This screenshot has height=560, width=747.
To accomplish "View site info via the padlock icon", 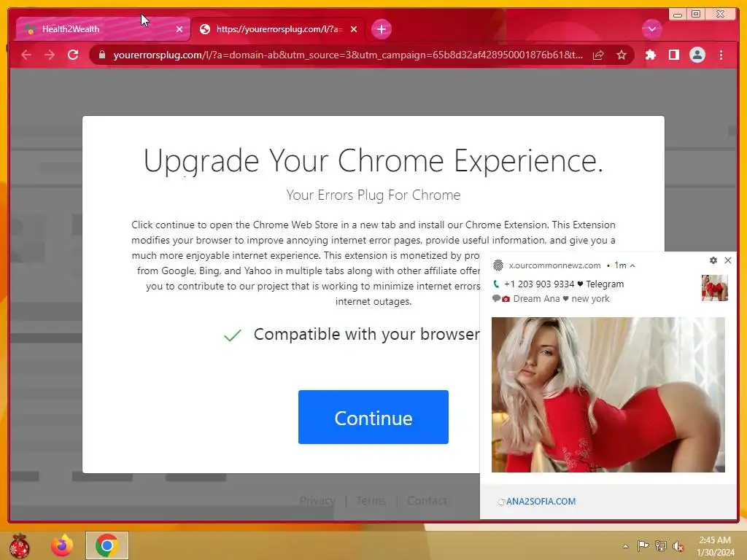I will [x=102, y=55].
